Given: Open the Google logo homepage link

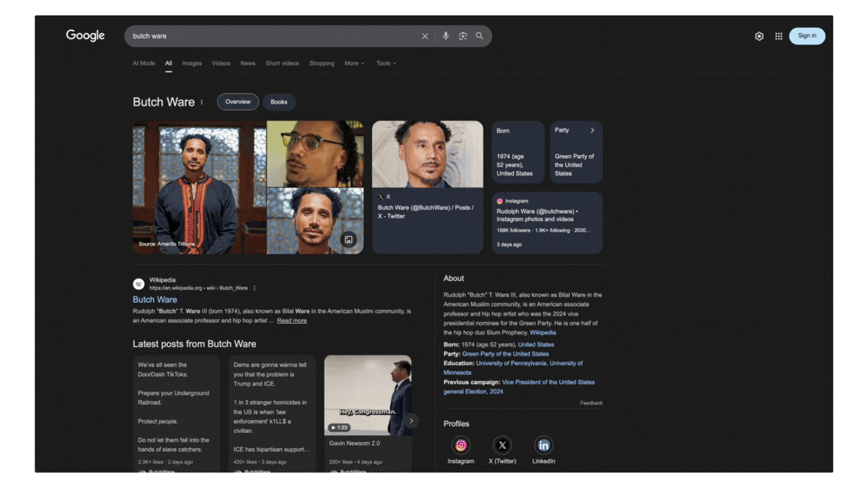Looking at the screenshot, I should (x=85, y=35).
